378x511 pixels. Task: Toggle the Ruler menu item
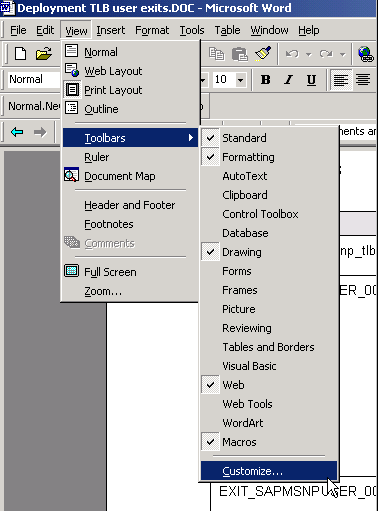coord(131,157)
